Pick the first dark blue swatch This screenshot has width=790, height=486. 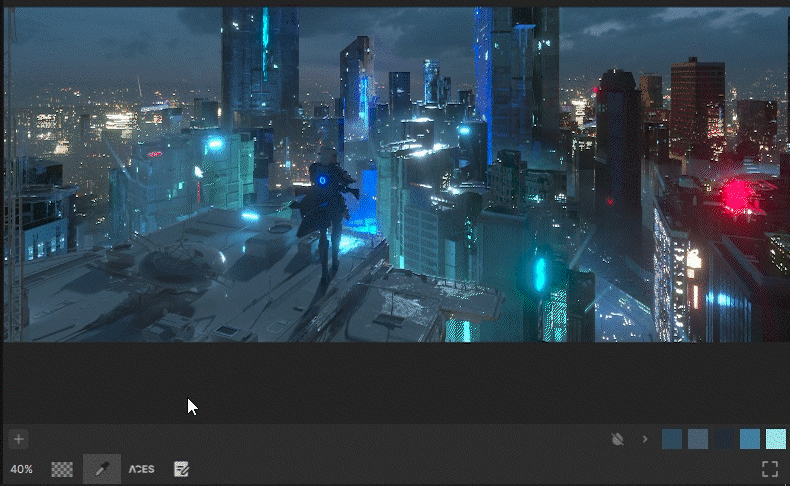(672, 439)
